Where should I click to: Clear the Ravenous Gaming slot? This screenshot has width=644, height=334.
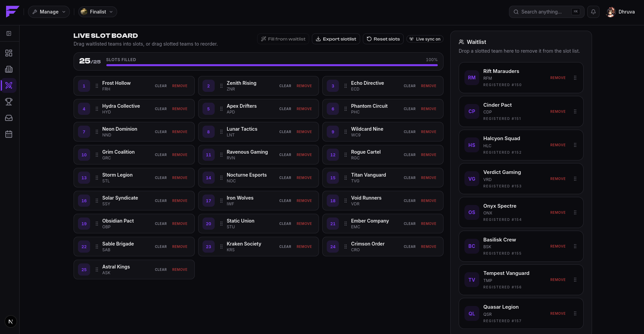click(285, 155)
